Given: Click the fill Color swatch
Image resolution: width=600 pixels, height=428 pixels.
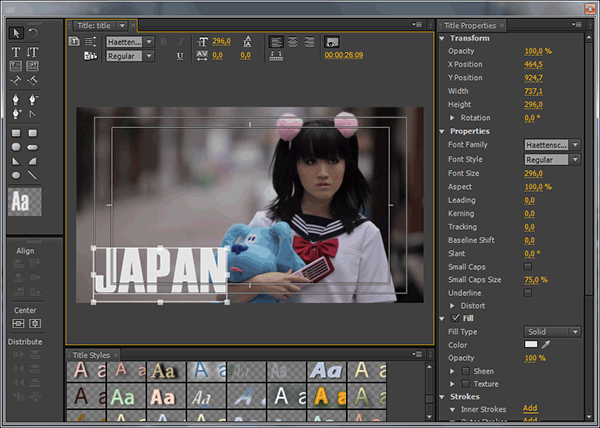Looking at the screenshot, I should coord(531,344).
